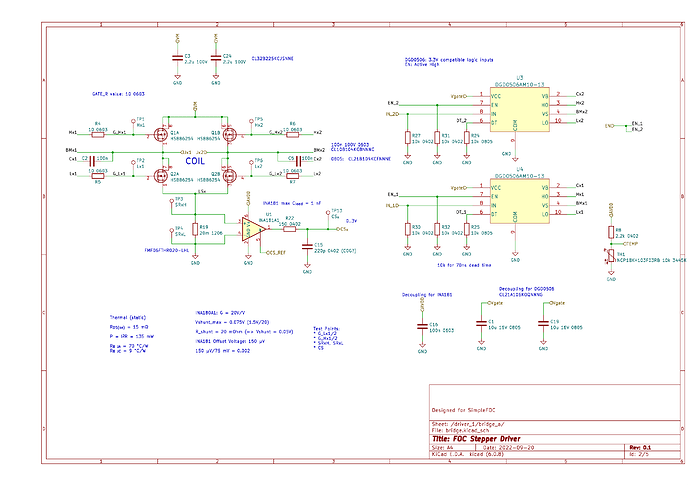Select test point TP3 circle
Viewport: 690px width, 487px height.
tap(172, 201)
